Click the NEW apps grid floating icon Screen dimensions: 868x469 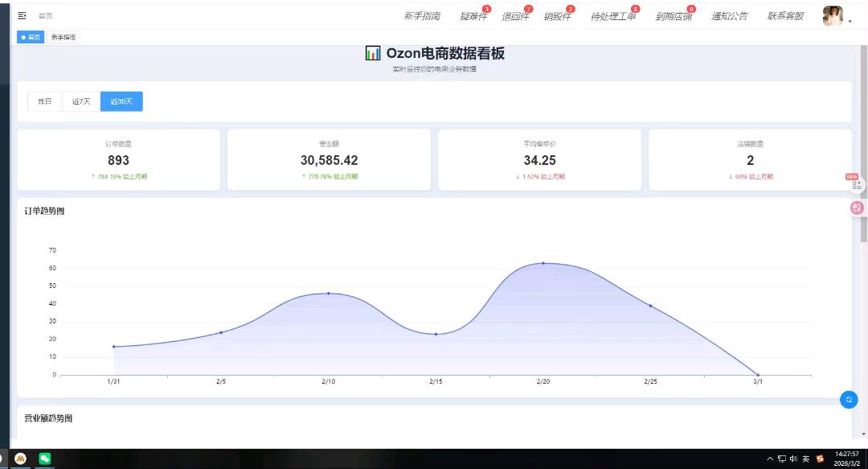pyautogui.click(x=856, y=185)
